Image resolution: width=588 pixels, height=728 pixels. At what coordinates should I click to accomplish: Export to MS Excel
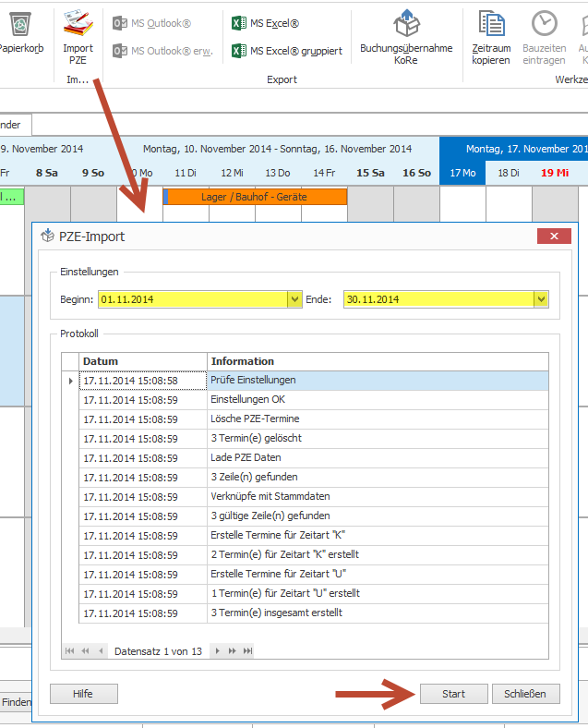pyautogui.click(x=266, y=23)
